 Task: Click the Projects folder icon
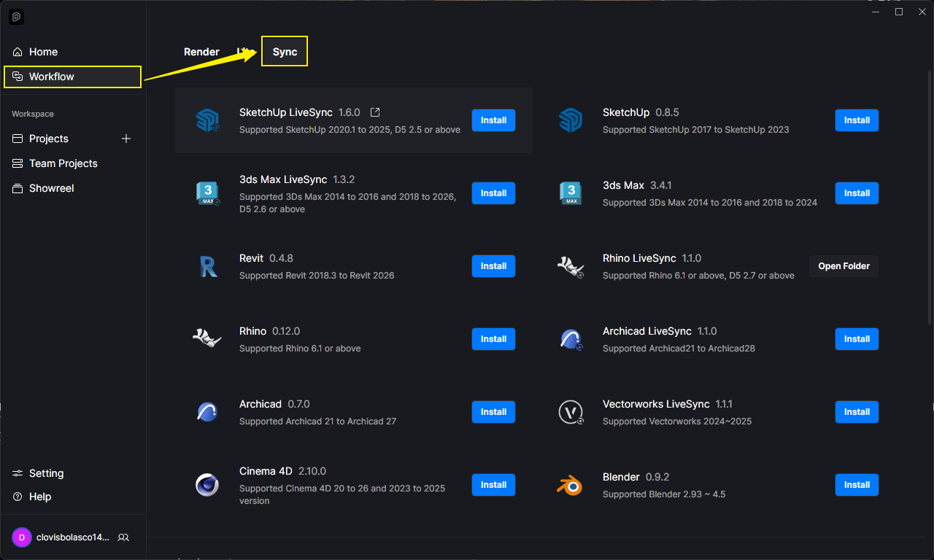(18, 139)
